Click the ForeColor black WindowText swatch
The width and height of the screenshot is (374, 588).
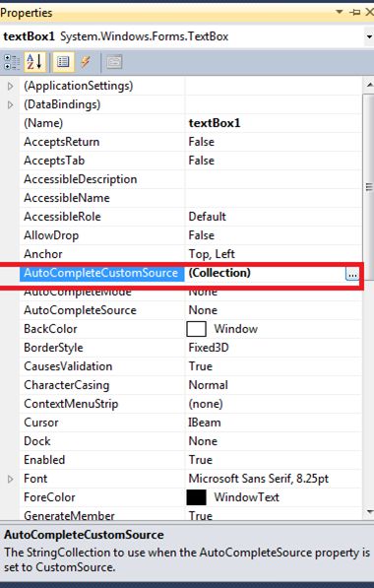196,497
